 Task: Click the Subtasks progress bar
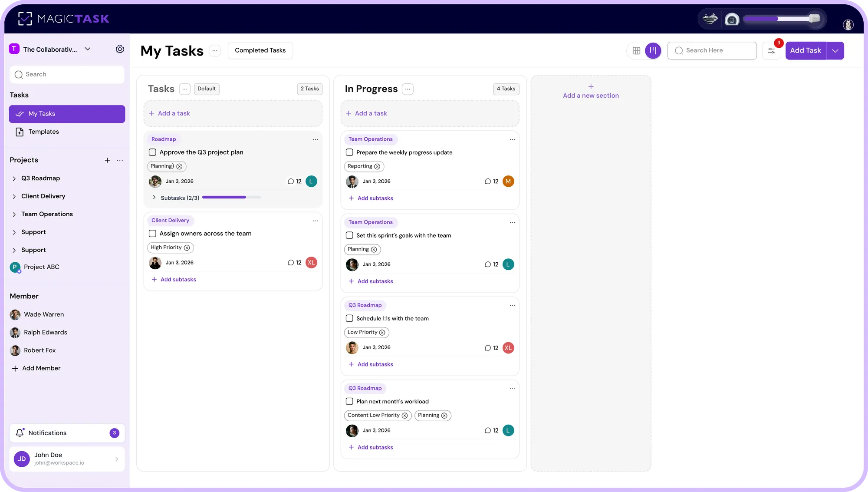(x=231, y=198)
